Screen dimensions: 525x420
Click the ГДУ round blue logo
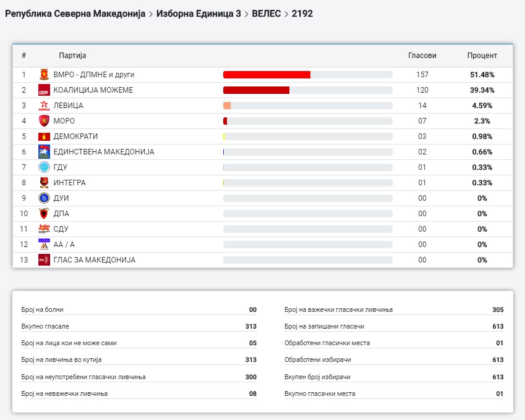[x=44, y=167]
